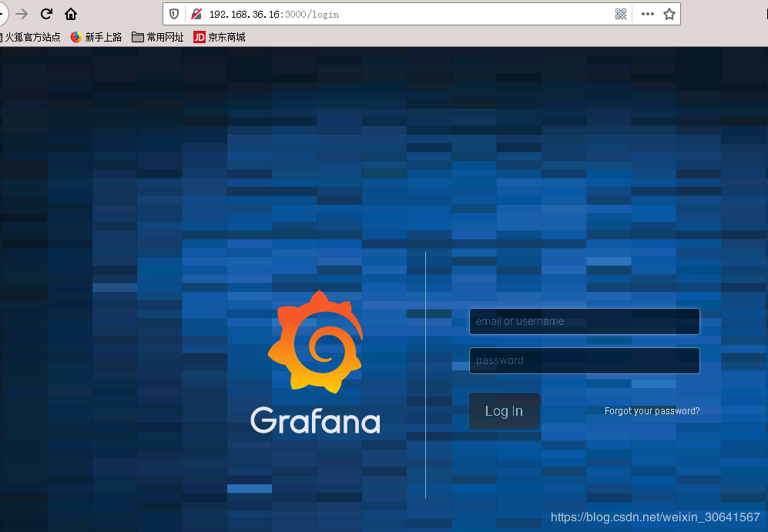Viewport: 768px width, 532px height.
Task: Bookmark this page with the star icon
Action: pyautogui.click(x=669, y=14)
